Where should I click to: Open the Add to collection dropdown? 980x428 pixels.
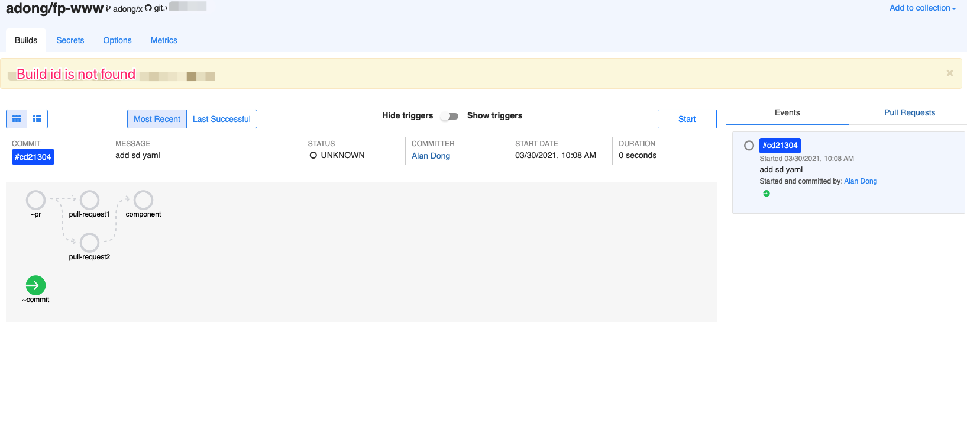923,8
